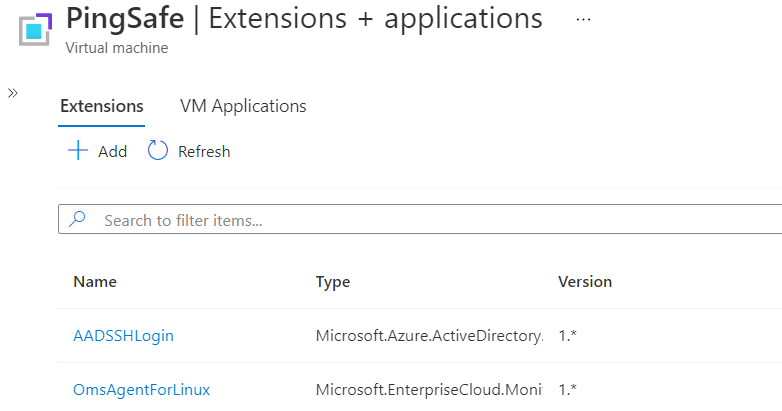Expand the collapsed left sidebar

click(x=13, y=92)
